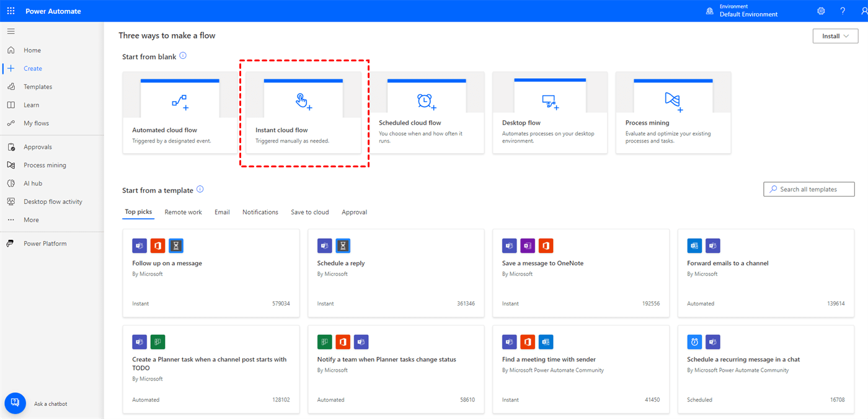Open AI hub from the sidebar

click(x=32, y=183)
